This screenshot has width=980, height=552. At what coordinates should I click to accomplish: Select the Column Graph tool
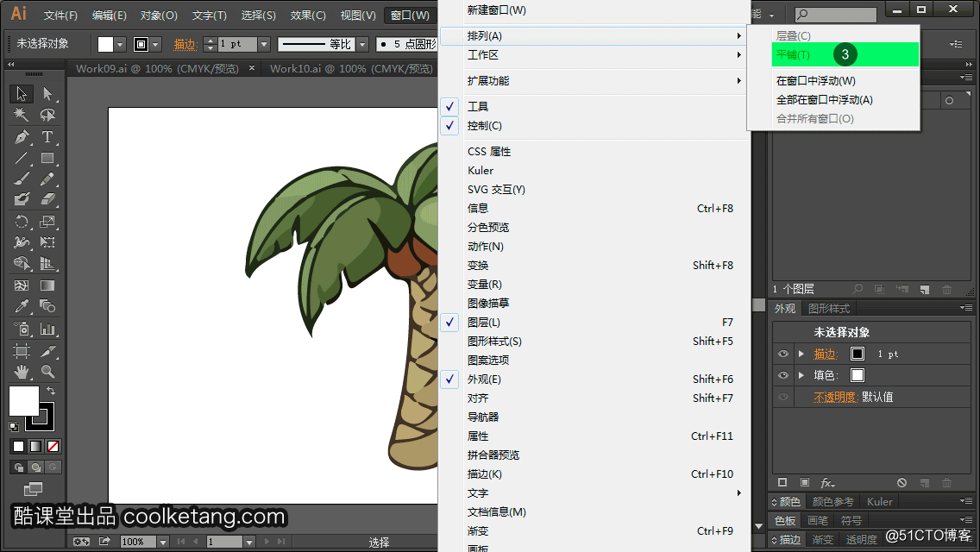click(x=47, y=329)
